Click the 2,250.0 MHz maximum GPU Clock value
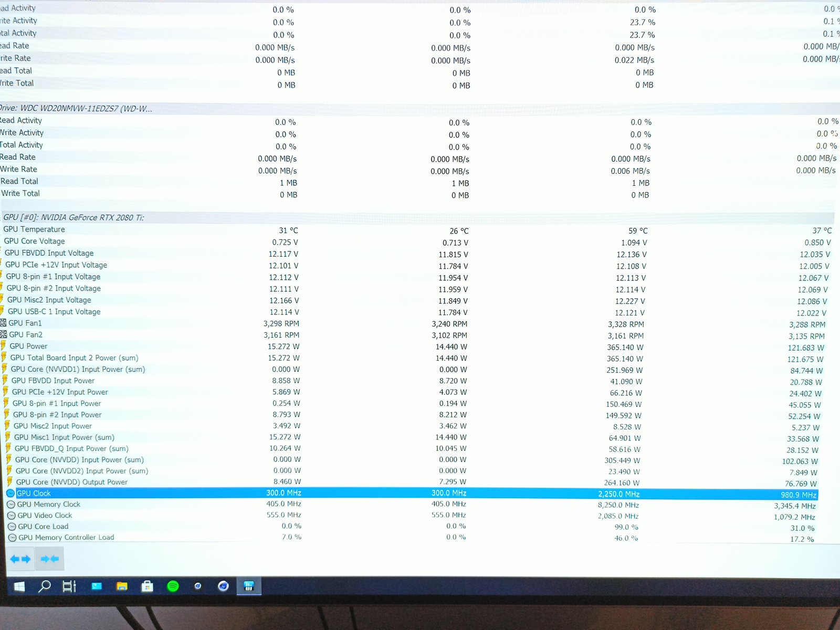Viewport: 840px width, 630px height. tap(618, 494)
